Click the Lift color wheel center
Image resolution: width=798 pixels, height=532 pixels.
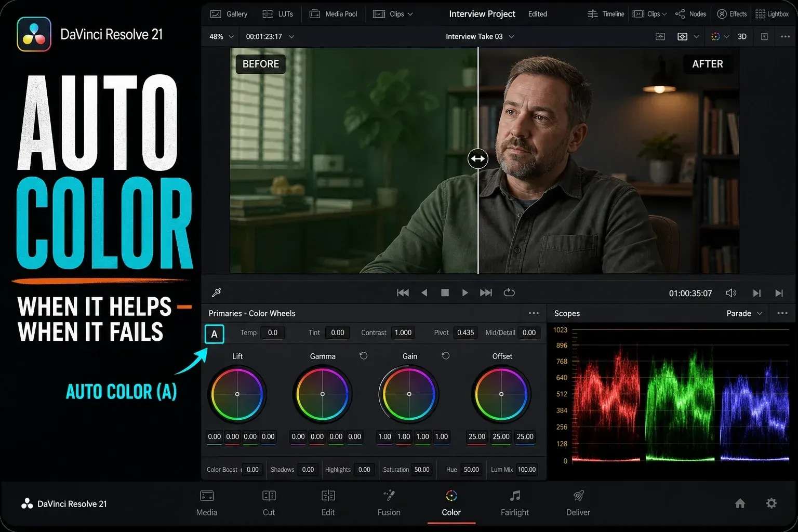[x=237, y=394]
